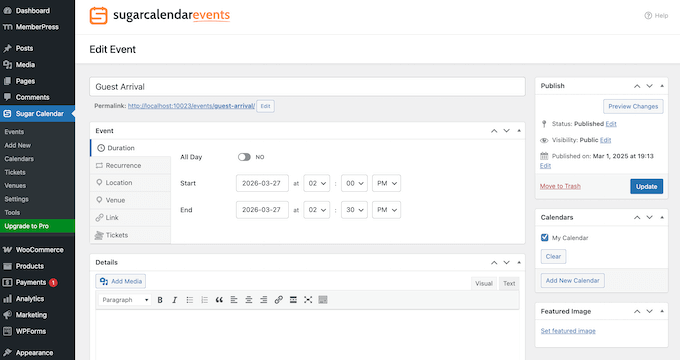680x360 pixels.
Task: Toggle the toolbar kitchen sink
Action: coord(323,300)
